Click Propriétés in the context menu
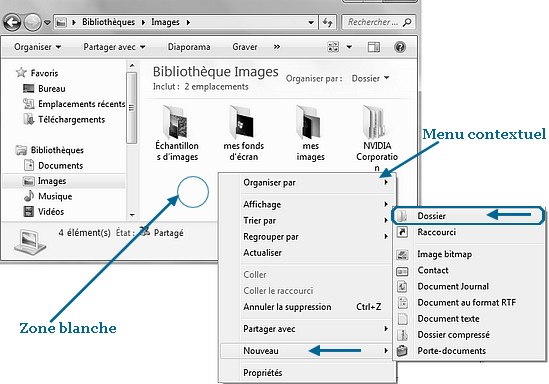This screenshot has height=384, width=549. click(x=263, y=373)
